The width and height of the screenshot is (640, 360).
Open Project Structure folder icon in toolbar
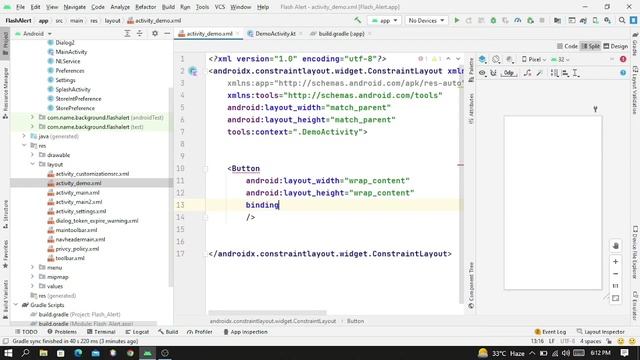coord(557,20)
